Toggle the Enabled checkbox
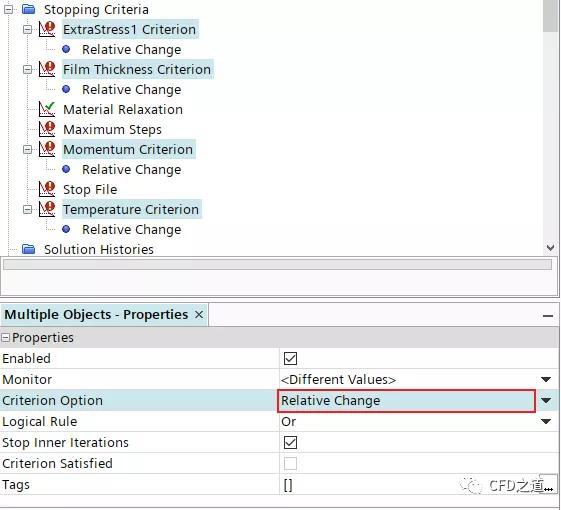Screen dimensions: 561x510 pos(290,358)
